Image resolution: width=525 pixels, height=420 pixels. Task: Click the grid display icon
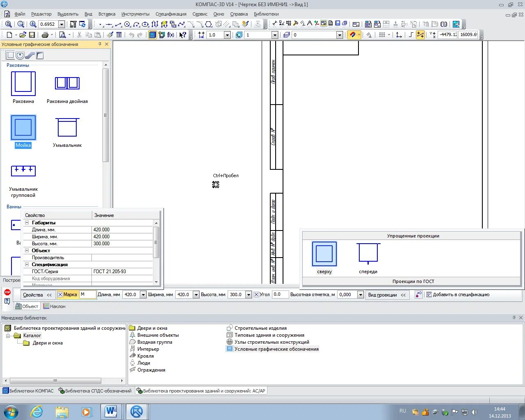click(x=382, y=35)
